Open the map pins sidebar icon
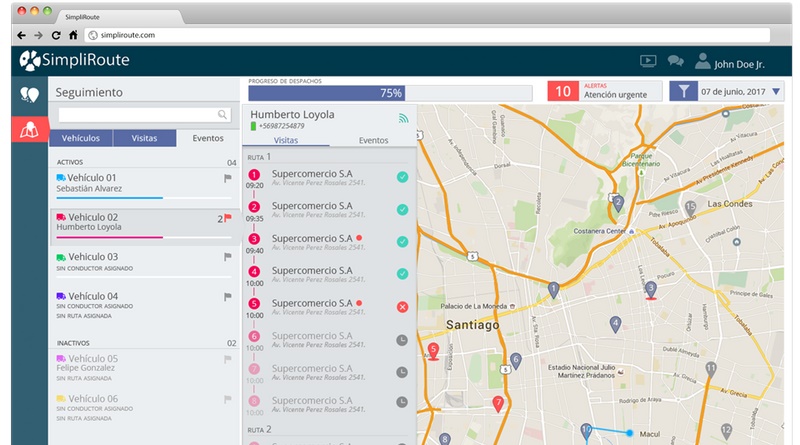The height and width of the screenshot is (445, 800). tap(29, 94)
